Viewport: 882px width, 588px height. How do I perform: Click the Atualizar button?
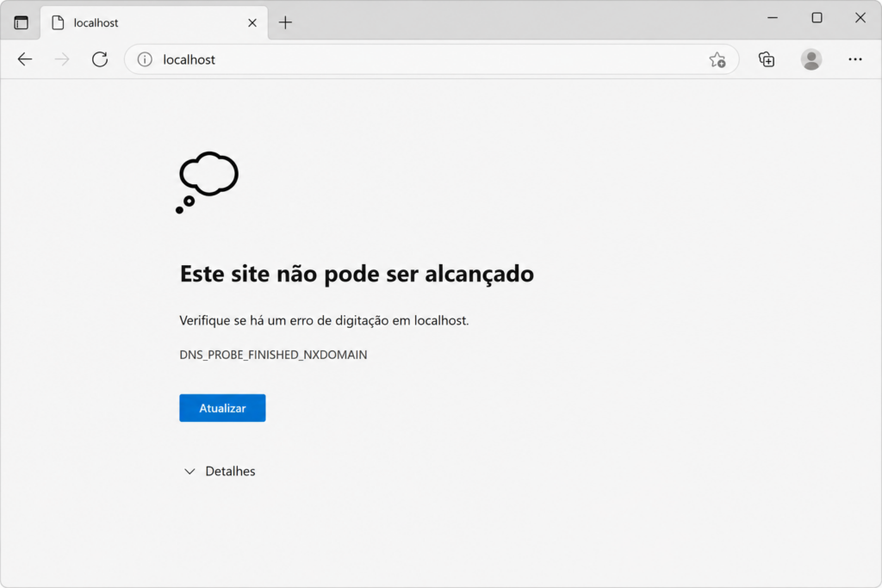point(222,408)
